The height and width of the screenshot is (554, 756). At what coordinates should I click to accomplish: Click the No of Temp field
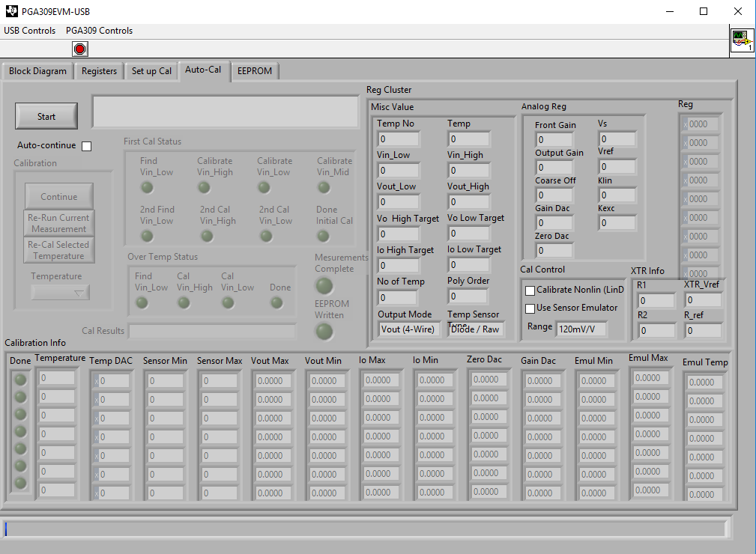[x=397, y=298]
